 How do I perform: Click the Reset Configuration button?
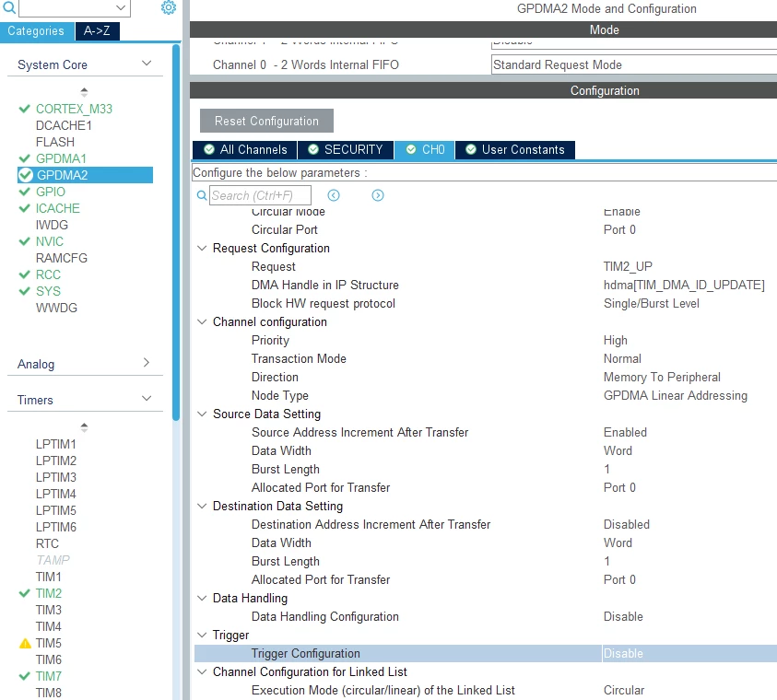click(x=266, y=121)
